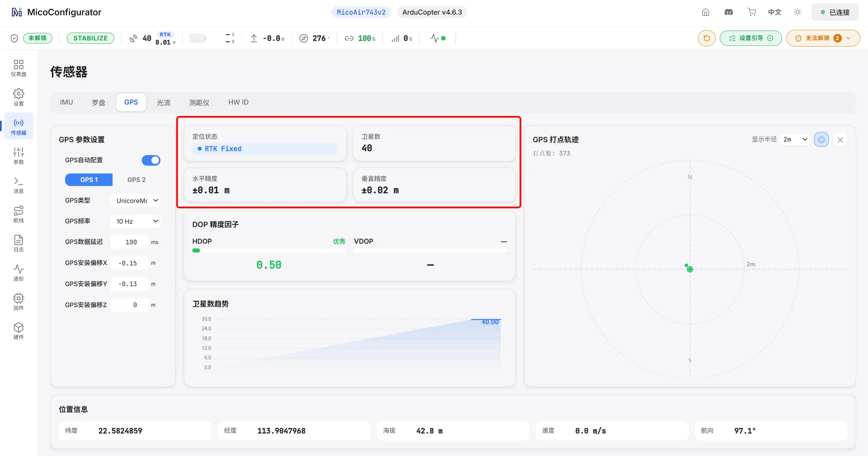Select the 传感器 sensors sidebar icon

click(x=18, y=126)
